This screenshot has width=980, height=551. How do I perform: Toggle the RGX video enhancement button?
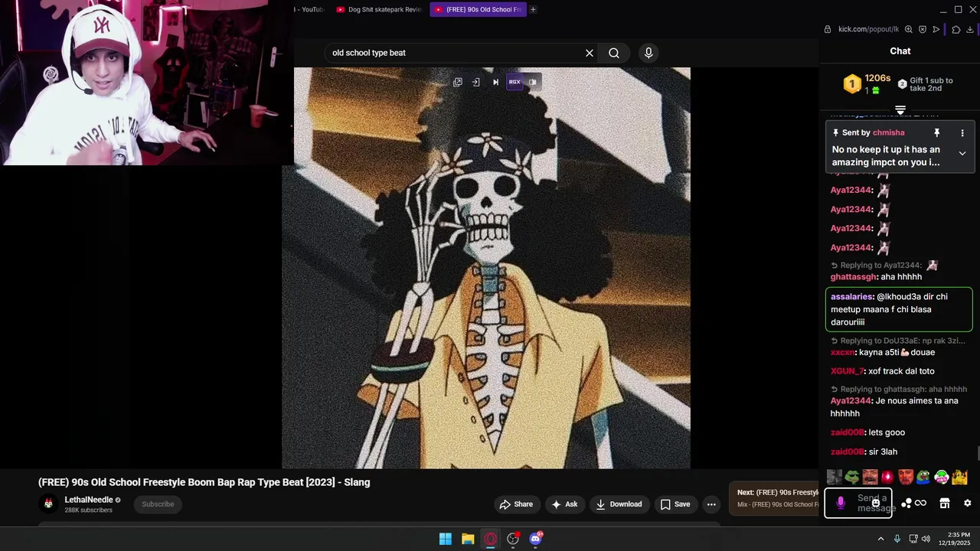pyautogui.click(x=514, y=82)
